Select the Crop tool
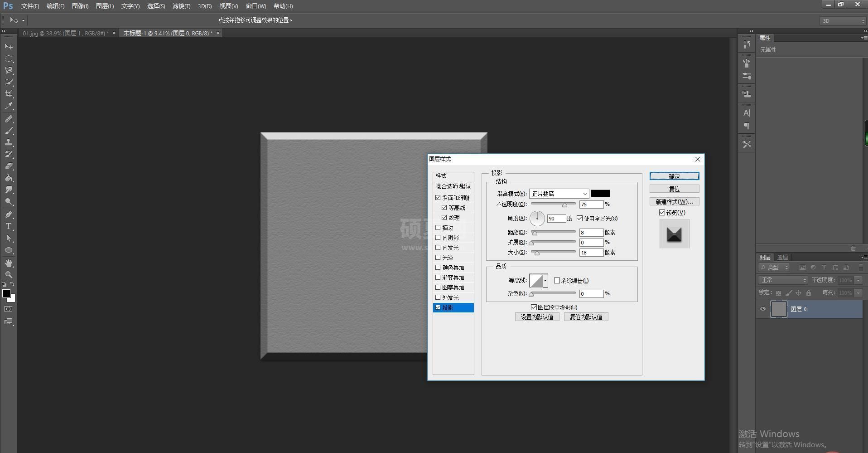 tap(9, 94)
